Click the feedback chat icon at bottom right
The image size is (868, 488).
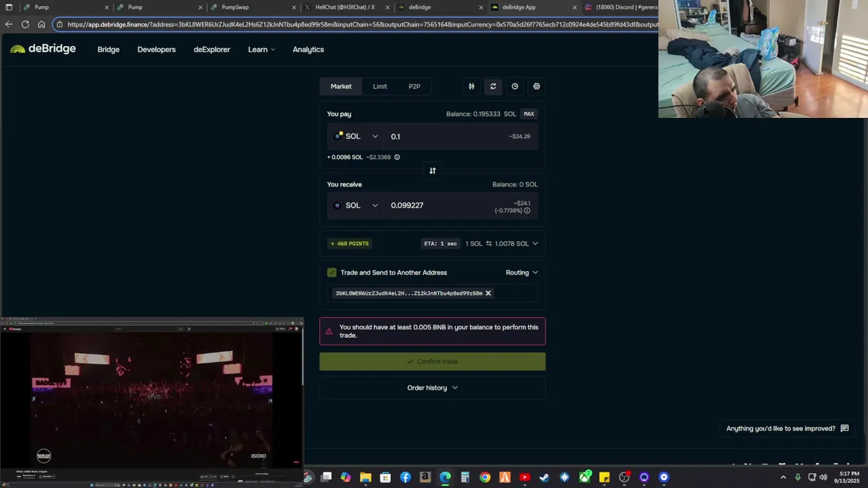(845, 428)
